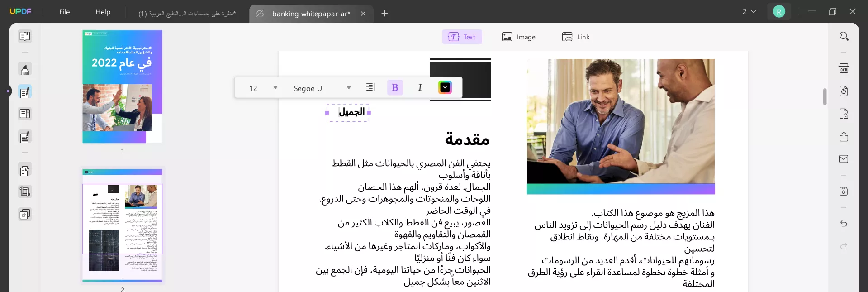The image size is (868, 292).
Task: Open the Protect PDF lock icon
Action: tap(844, 114)
